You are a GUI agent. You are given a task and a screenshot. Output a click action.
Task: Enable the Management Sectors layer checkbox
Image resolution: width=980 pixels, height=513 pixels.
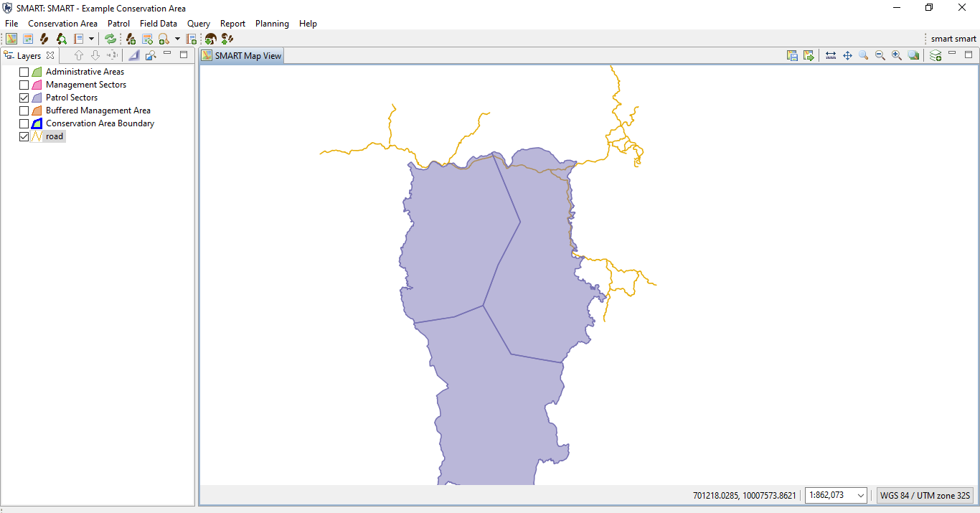[x=24, y=85]
